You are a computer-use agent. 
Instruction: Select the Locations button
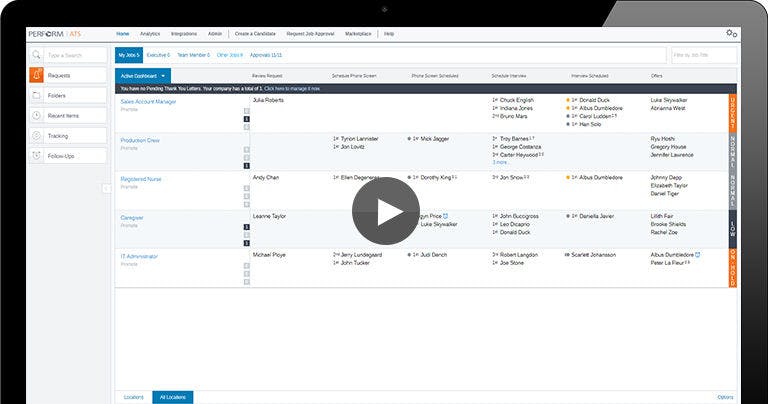[134, 397]
